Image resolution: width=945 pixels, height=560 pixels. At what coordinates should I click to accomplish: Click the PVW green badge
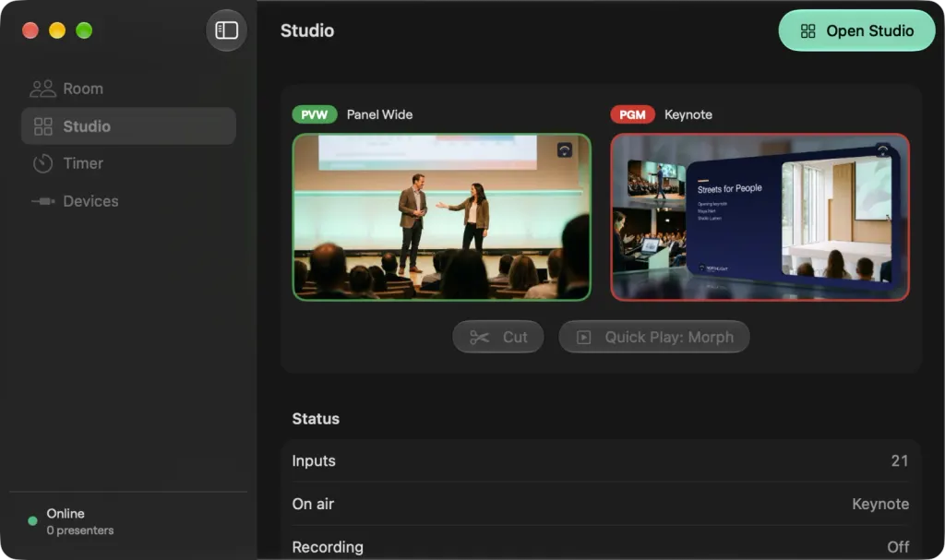(x=314, y=114)
